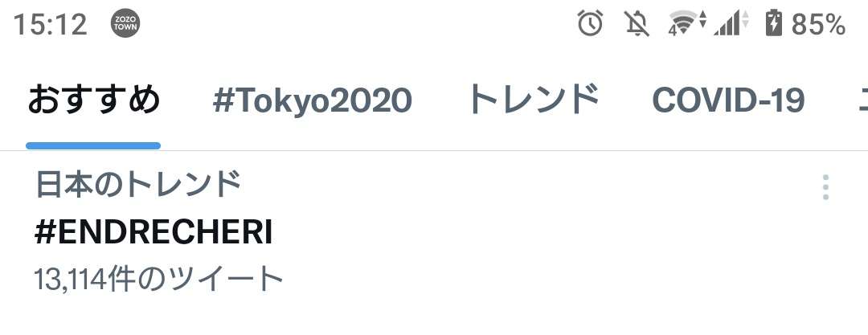
Task: Switch to the #Tokyo2020 tab
Action: pos(312,100)
